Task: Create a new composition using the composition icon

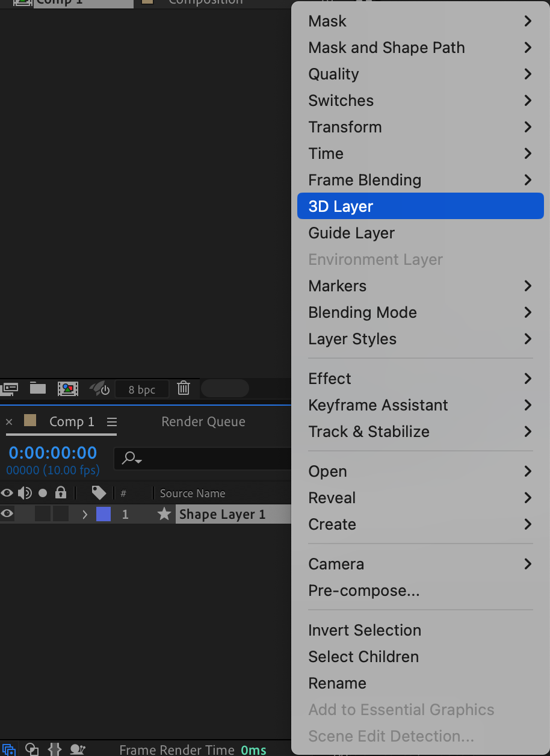Action: 68,389
